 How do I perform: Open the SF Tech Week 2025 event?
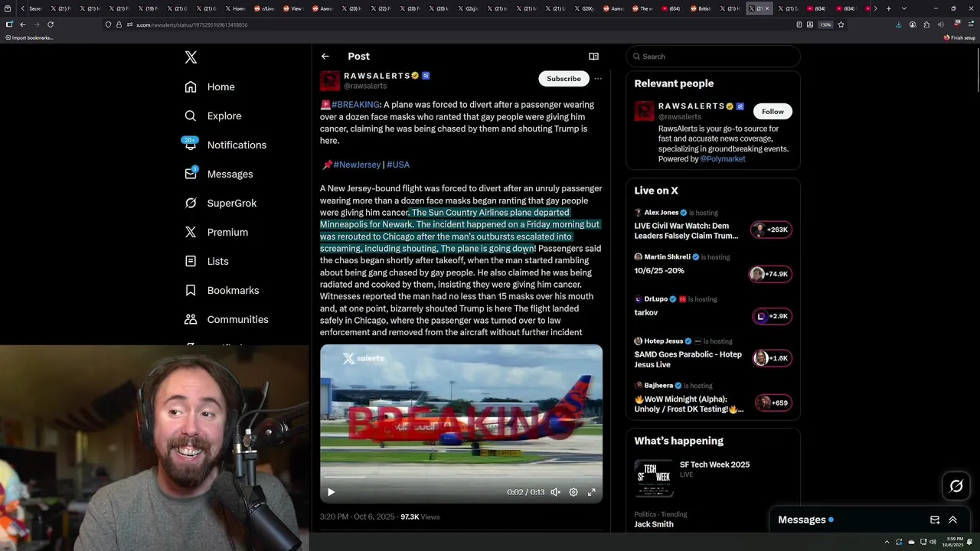tap(713, 478)
